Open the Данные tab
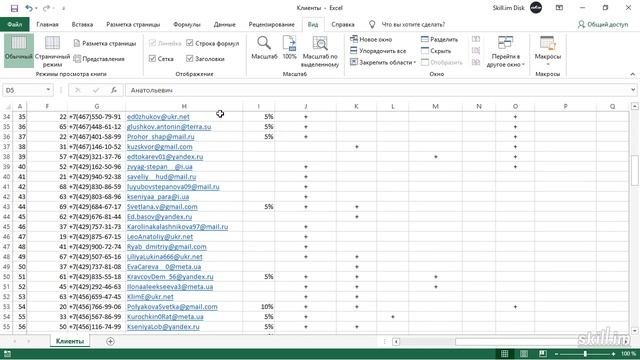 [x=224, y=24]
